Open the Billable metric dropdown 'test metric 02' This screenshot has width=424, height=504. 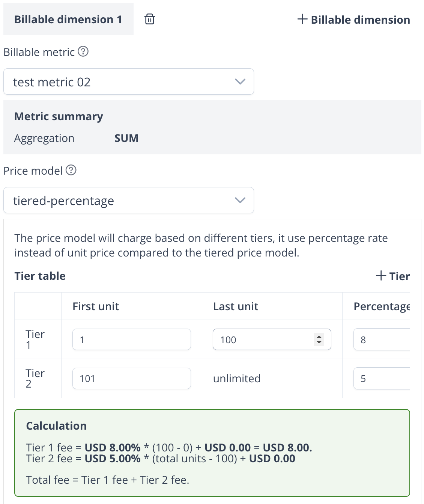coord(129,81)
